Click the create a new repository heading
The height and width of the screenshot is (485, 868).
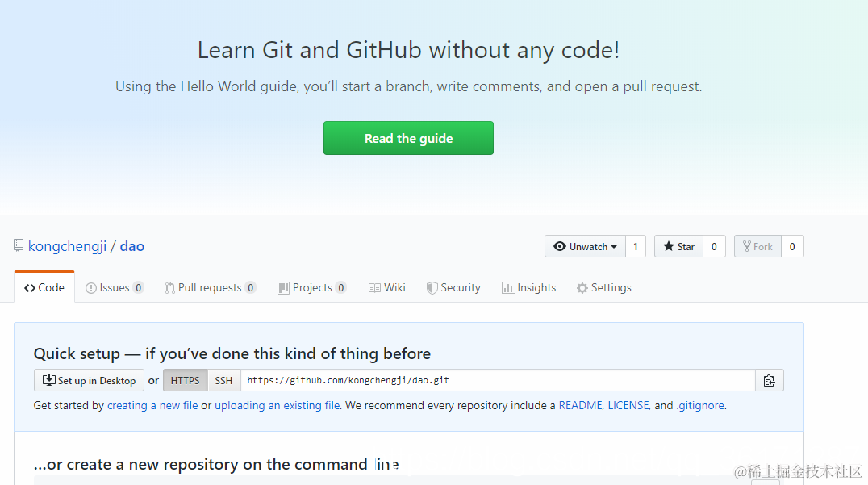tap(216, 464)
